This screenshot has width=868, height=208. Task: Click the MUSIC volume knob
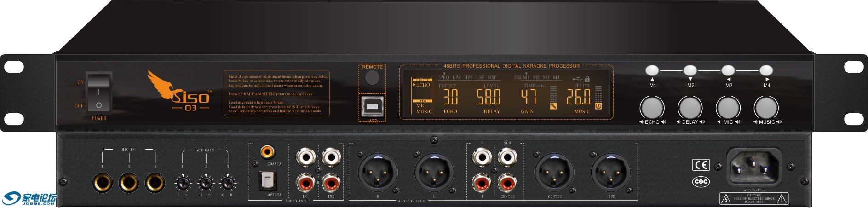click(x=766, y=108)
